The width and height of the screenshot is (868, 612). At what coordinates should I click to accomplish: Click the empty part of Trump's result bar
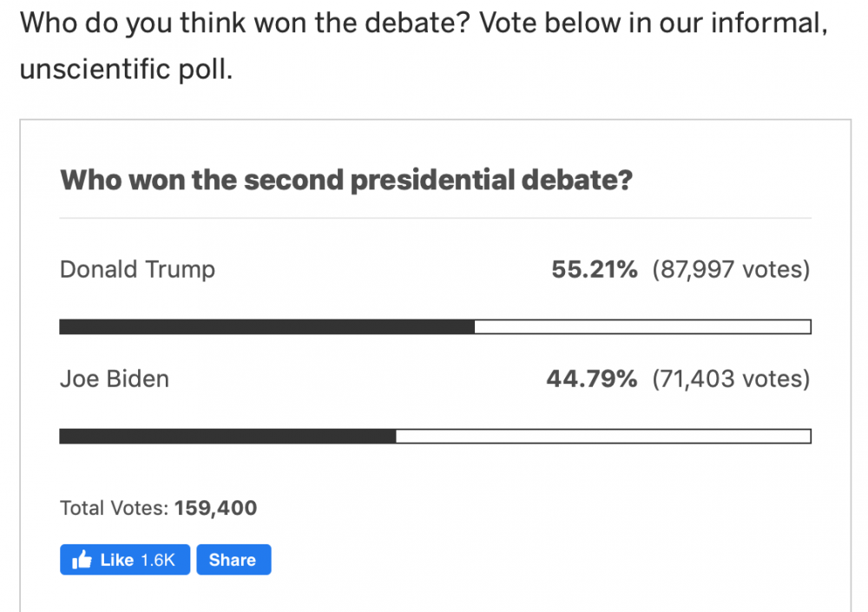coord(642,327)
